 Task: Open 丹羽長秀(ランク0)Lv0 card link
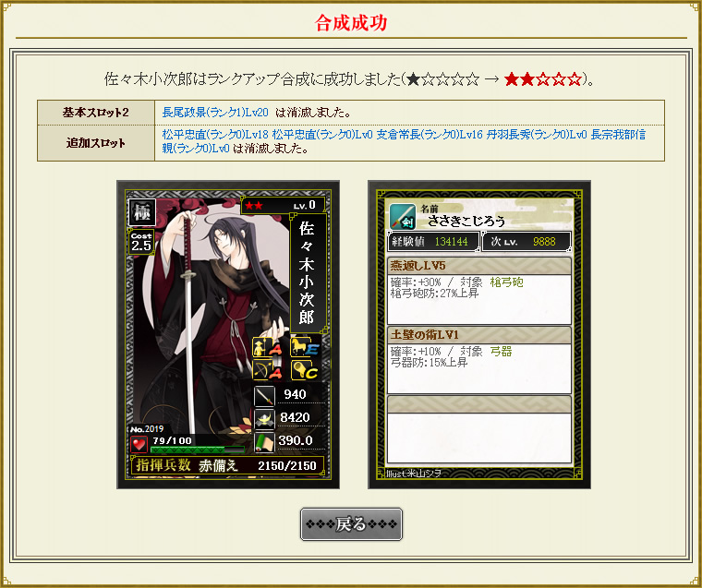pos(537,134)
